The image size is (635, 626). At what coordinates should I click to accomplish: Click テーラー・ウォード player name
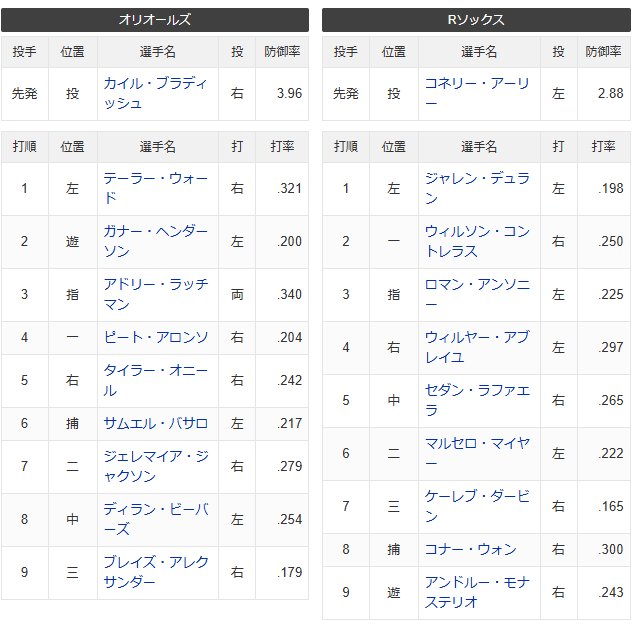(156, 188)
